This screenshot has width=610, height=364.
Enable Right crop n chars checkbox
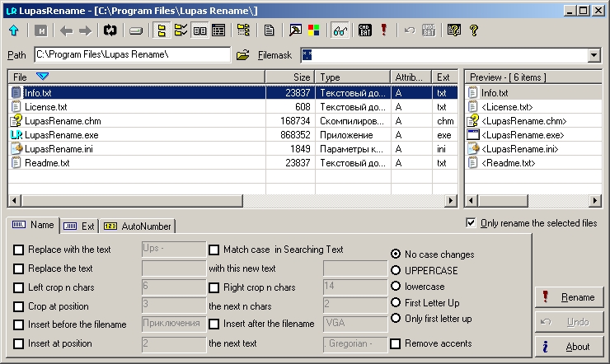coord(213,287)
